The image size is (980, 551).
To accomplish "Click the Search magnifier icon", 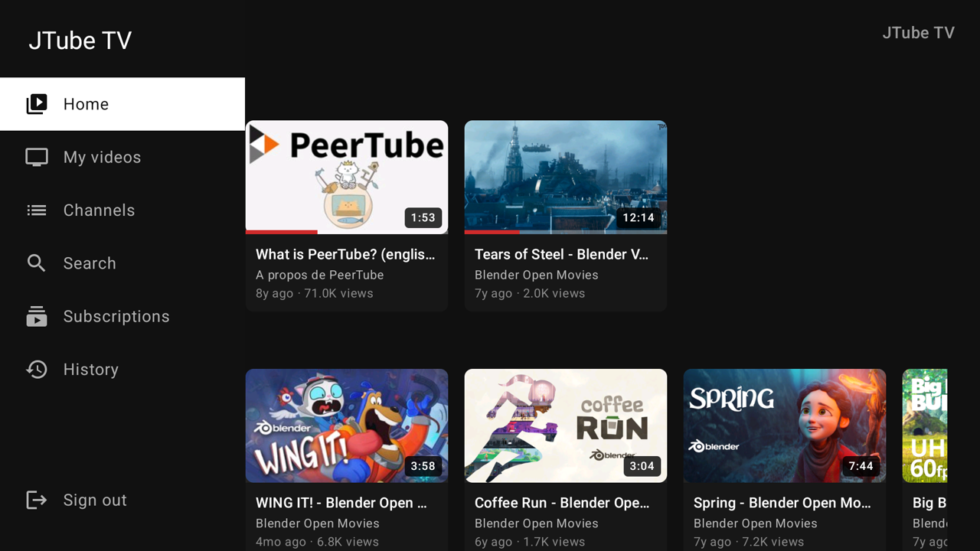I will (36, 263).
